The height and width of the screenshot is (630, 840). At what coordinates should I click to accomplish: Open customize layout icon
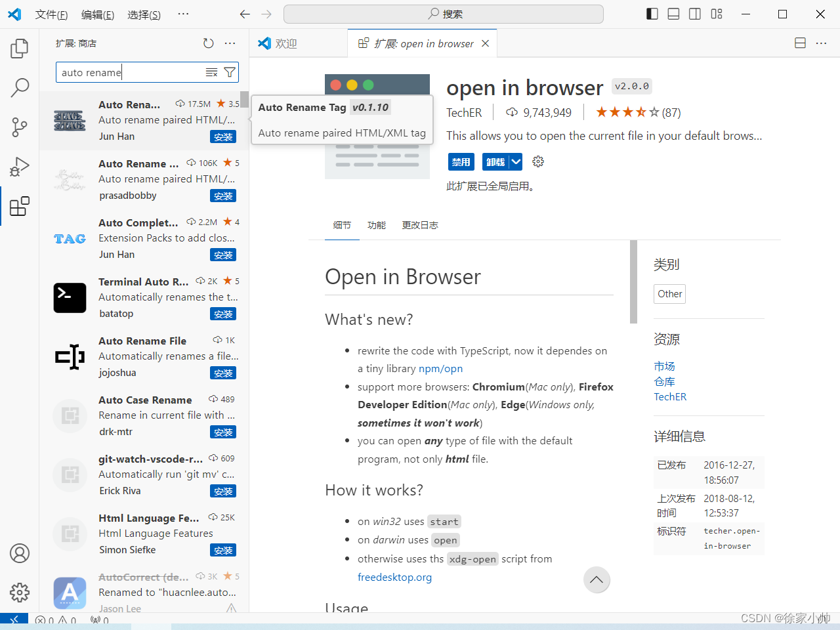[717, 14]
